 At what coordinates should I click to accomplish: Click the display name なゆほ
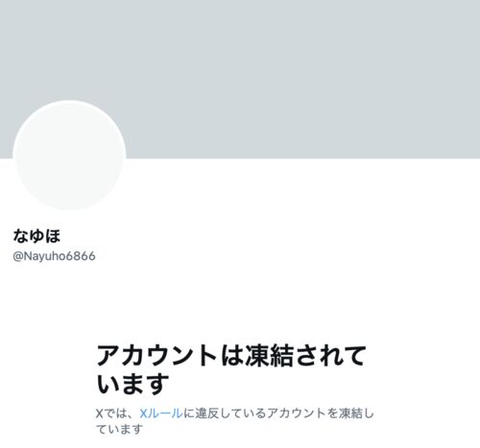coord(36,236)
